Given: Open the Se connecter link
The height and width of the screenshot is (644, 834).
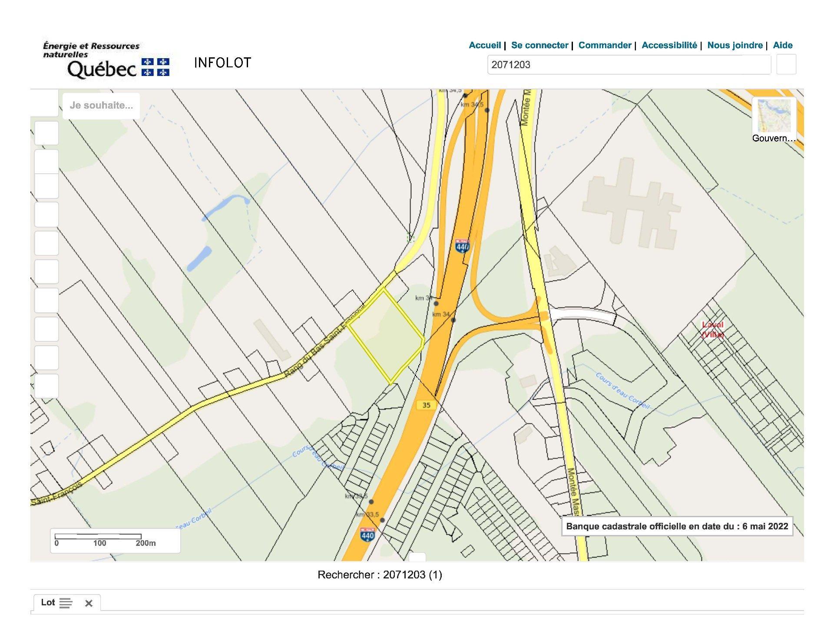Looking at the screenshot, I should click(539, 45).
